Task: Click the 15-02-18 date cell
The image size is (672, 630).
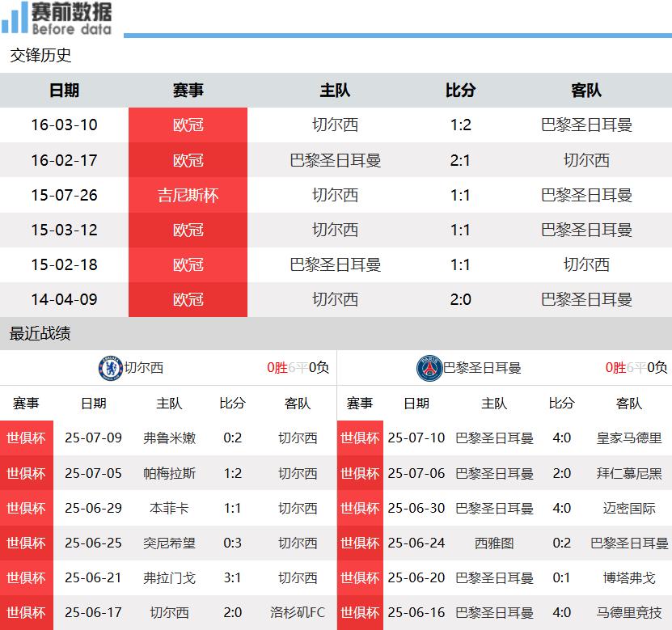Action: coord(64,264)
